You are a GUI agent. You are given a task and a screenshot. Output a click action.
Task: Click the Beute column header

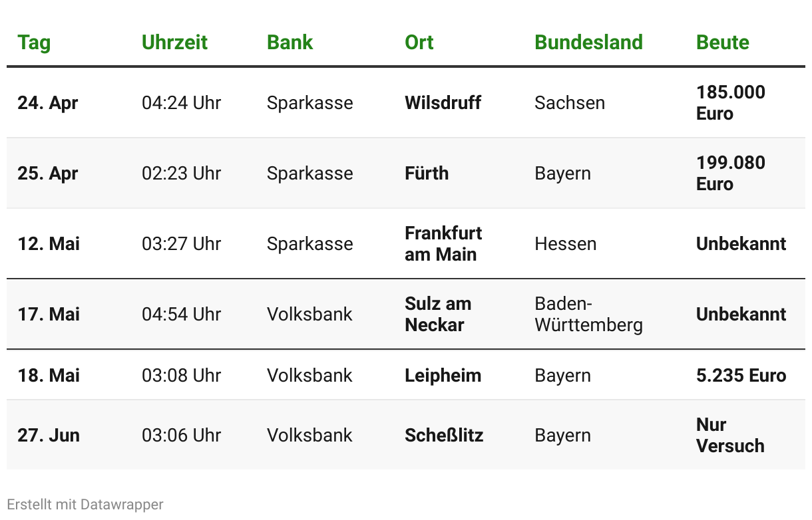tap(723, 43)
